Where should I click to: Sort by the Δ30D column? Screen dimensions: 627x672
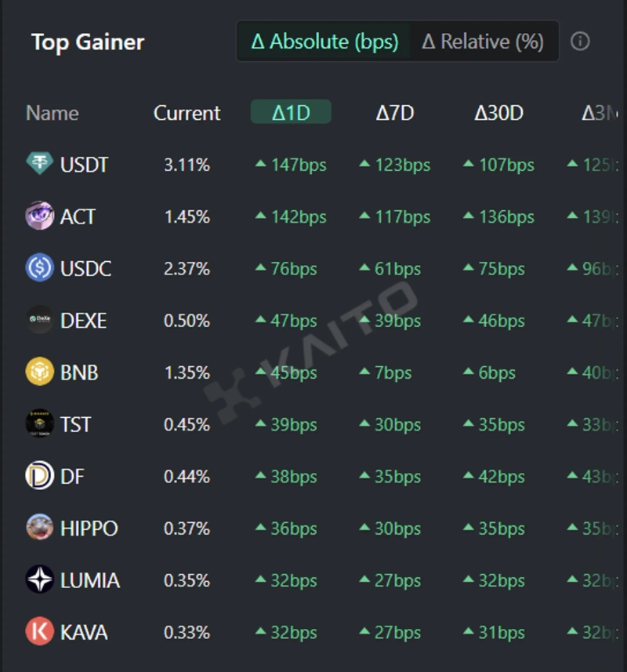tap(498, 113)
